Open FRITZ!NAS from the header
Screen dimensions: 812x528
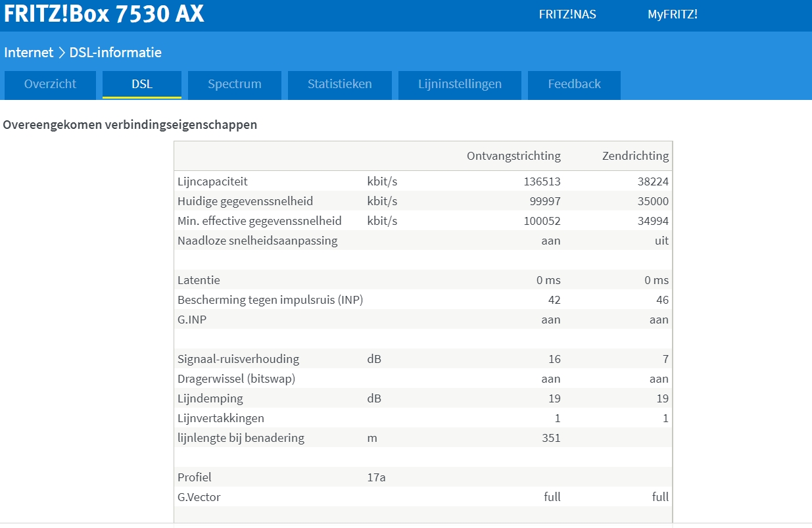[567, 14]
